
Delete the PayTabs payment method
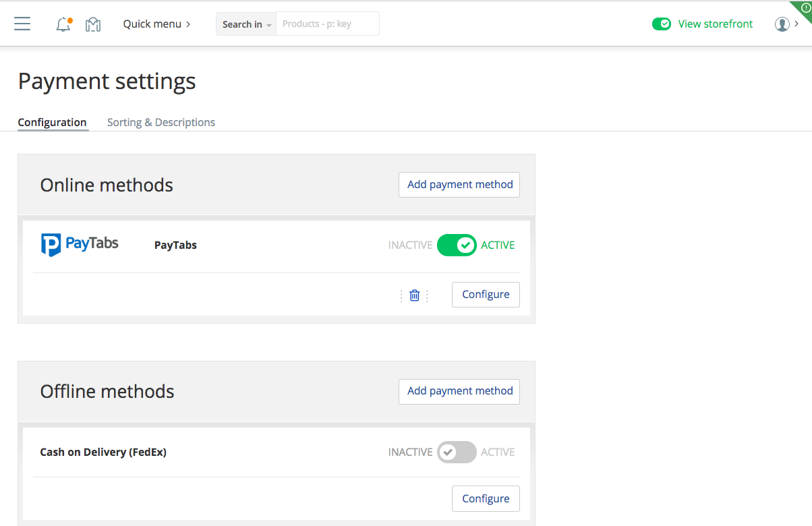point(414,295)
